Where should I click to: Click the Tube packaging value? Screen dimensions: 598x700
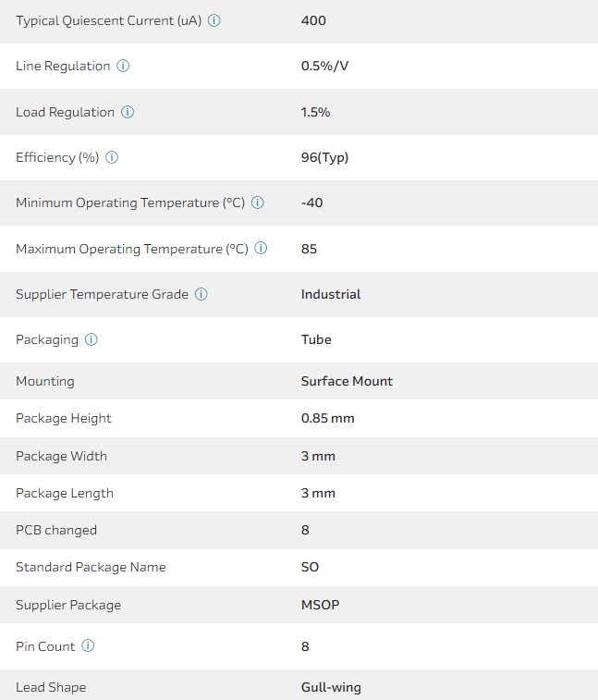[316, 339]
